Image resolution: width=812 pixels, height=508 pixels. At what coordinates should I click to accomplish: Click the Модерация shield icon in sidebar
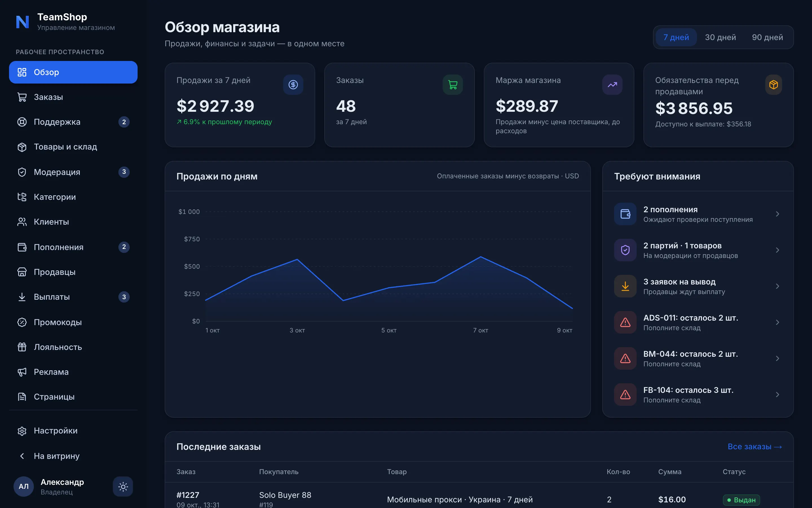click(22, 172)
